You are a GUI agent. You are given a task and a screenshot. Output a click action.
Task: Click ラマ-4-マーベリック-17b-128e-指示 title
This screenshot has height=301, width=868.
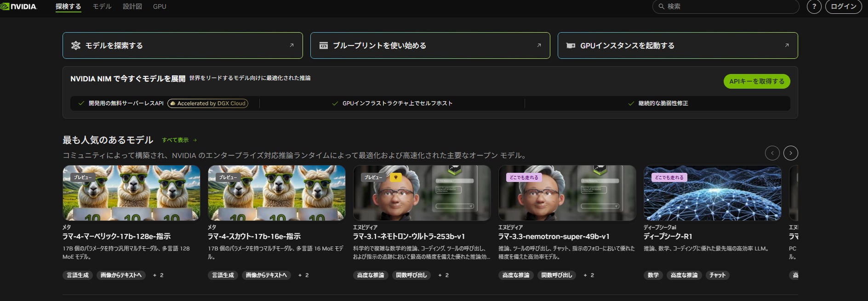[x=116, y=237]
